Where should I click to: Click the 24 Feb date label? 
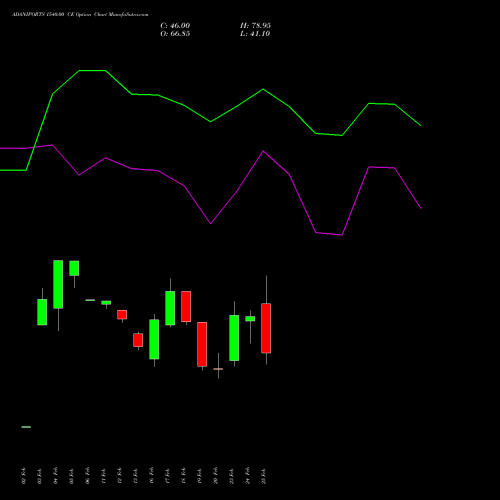[x=247, y=476]
